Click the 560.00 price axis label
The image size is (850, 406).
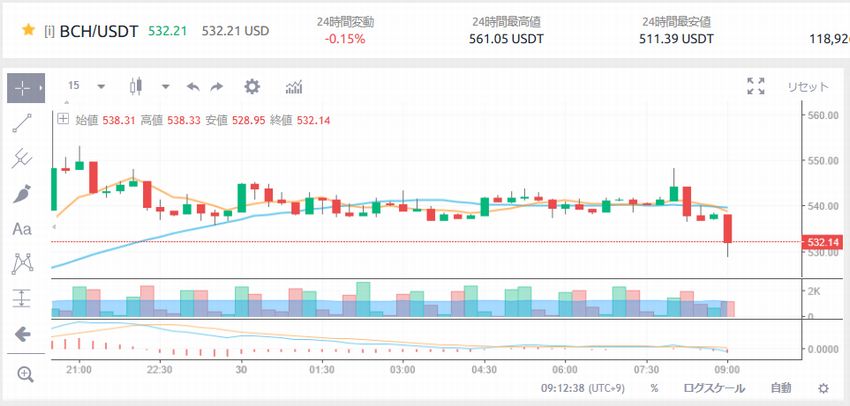[821, 115]
